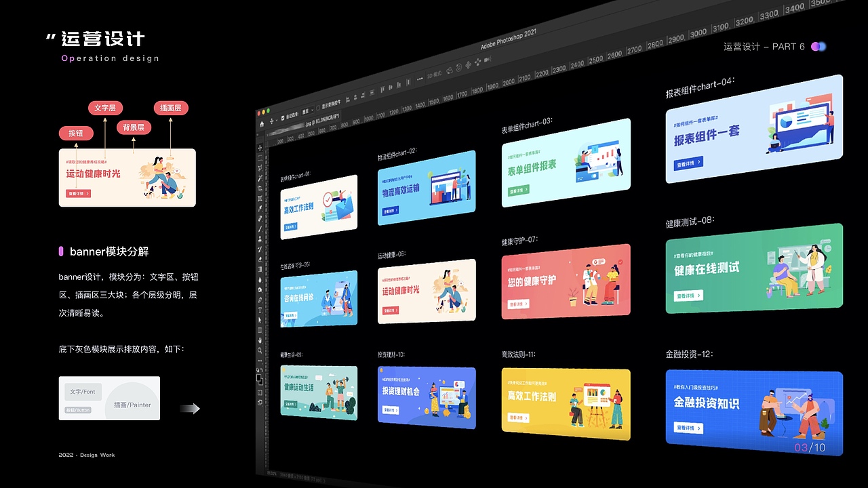Image resolution: width=868 pixels, height=488 pixels.
Task: Click the 插画层 red tag
Action: click(x=171, y=108)
